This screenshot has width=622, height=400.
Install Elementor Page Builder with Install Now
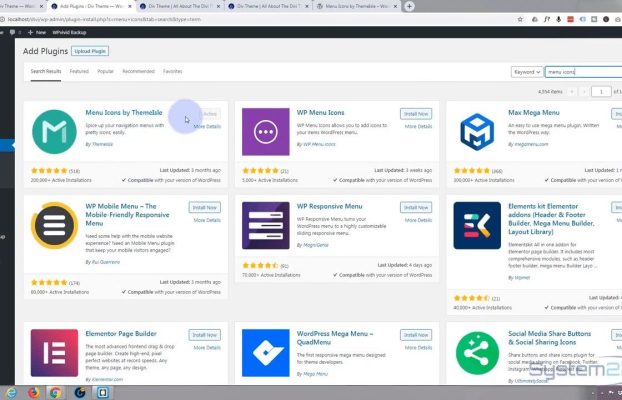click(x=205, y=335)
